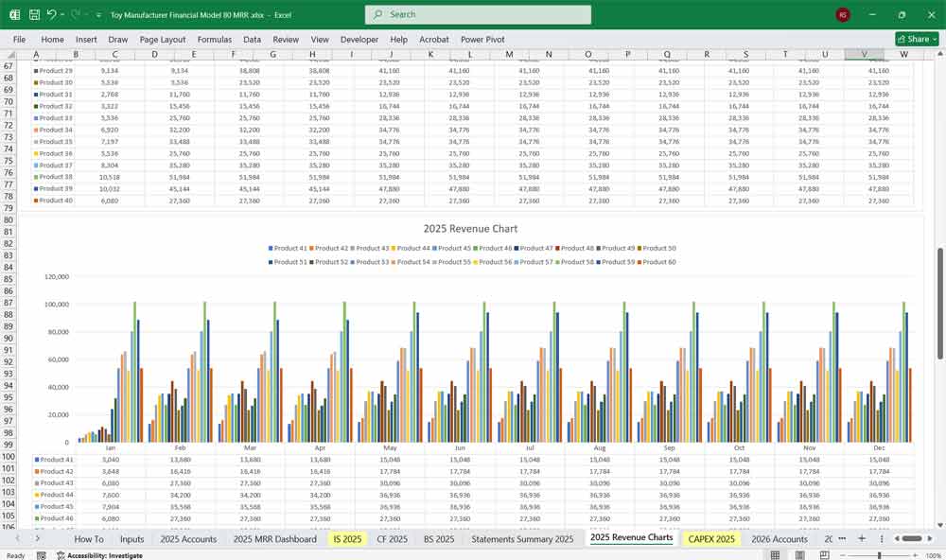The width and height of the screenshot is (946, 560).
Task: Click horizontal scroll right arrow
Action: coord(930,538)
